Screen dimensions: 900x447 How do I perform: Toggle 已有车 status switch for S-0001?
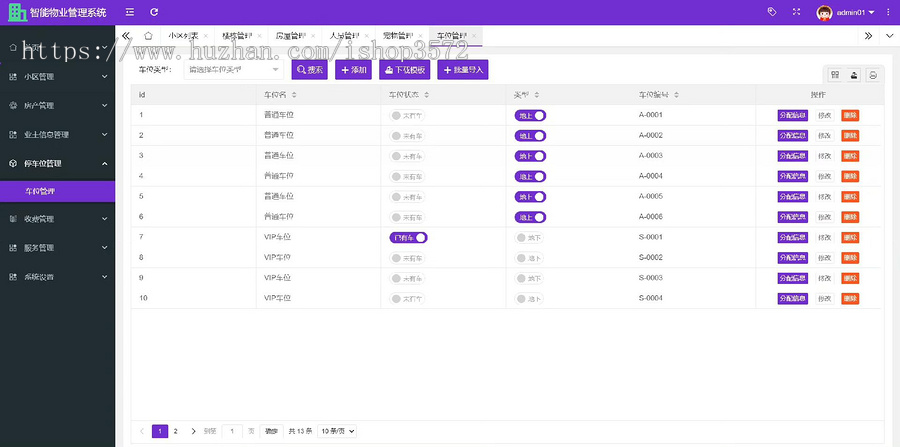click(x=408, y=238)
